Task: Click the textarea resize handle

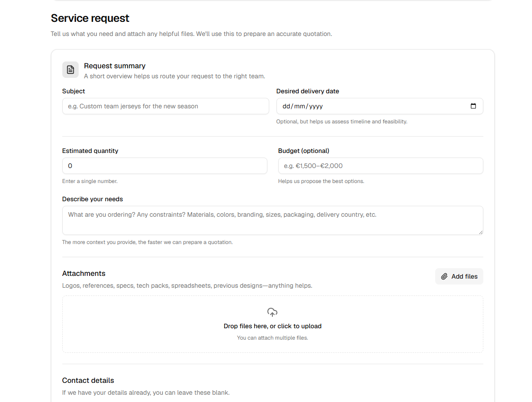Action: [481, 233]
